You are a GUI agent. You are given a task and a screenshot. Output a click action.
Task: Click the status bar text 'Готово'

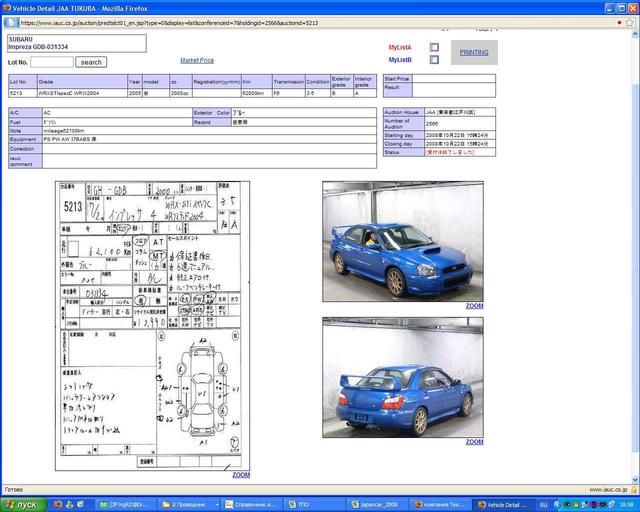(13, 490)
